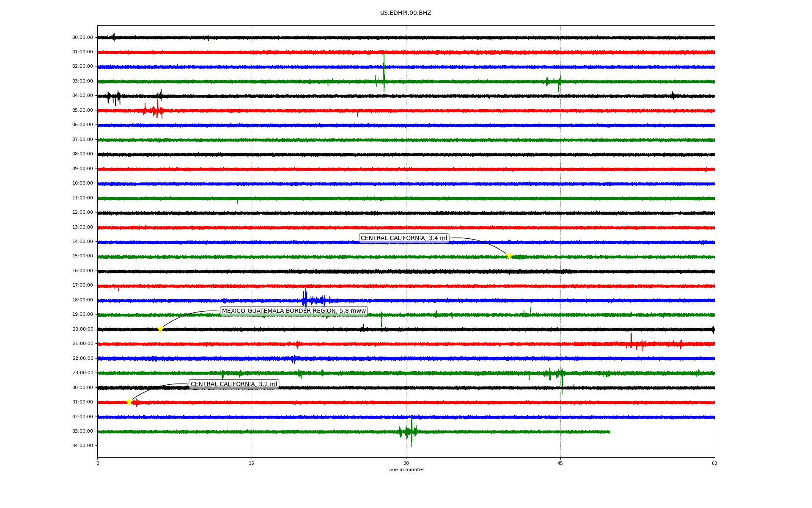Click the 12:00:00 row time label
The height and width of the screenshot is (508, 812).
82,213
